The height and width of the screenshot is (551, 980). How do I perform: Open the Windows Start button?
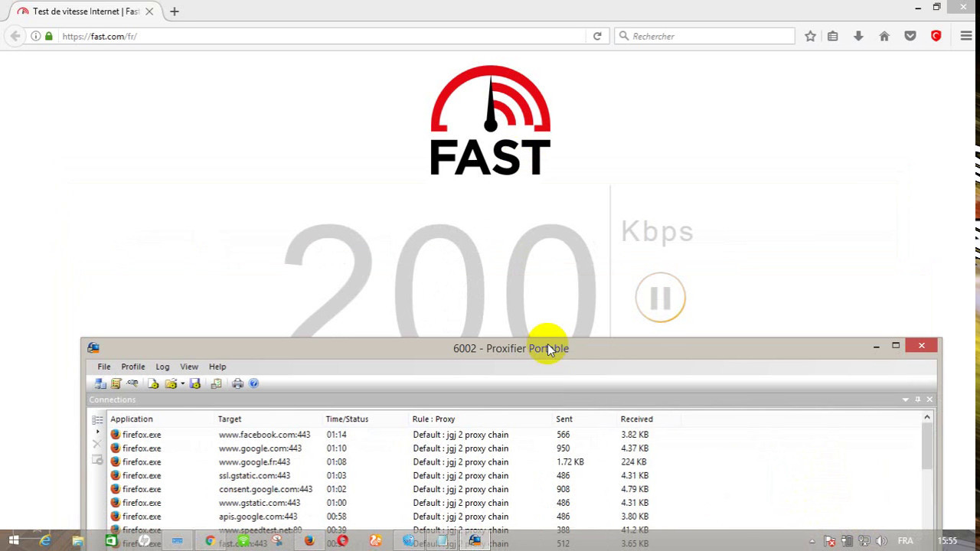pos(14,541)
